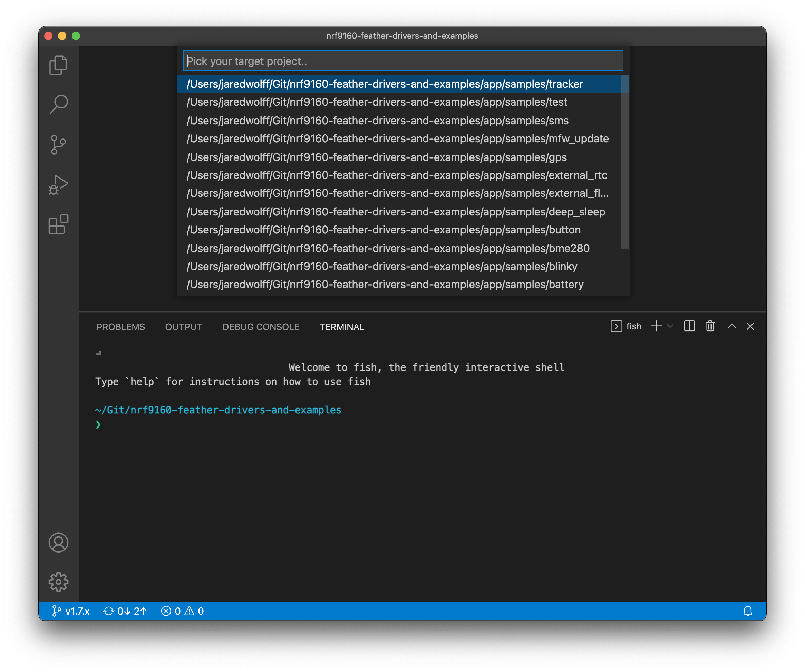Open the Extensions view icon
The height and width of the screenshot is (672, 805).
[58, 224]
